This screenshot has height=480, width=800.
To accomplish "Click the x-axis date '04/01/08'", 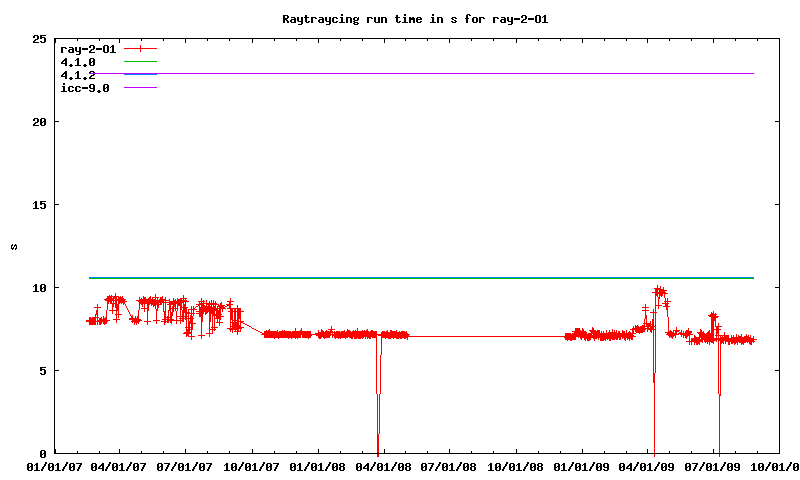I will click(384, 466).
